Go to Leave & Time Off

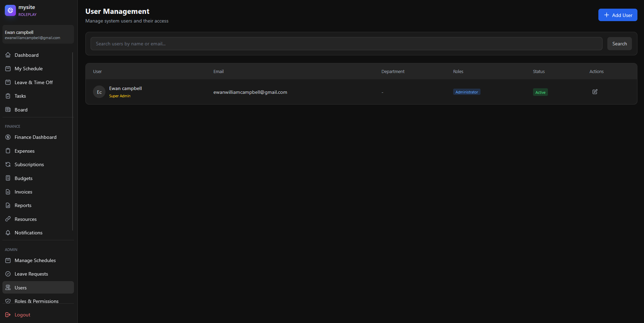click(x=34, y=82)
